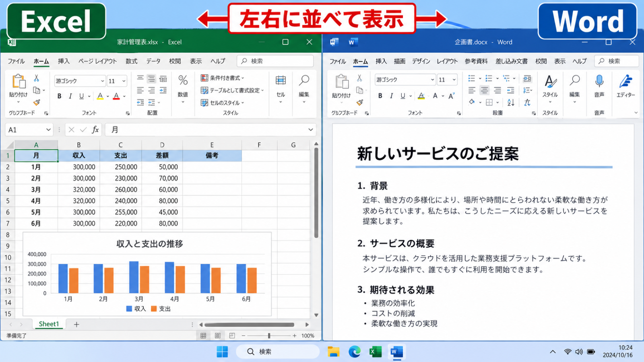Click Excel's 数値 percent icon
This screenshot has height=362, width=644.
(183, 80)
